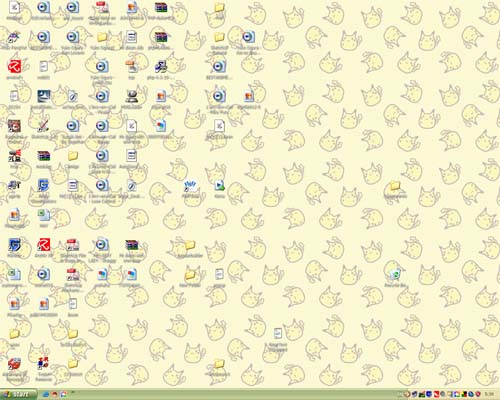Launch Firefox from the Quick Launch bar
The width and height of the screenshot is (500, 400).
pyautogui.click(x=54, y=394)
